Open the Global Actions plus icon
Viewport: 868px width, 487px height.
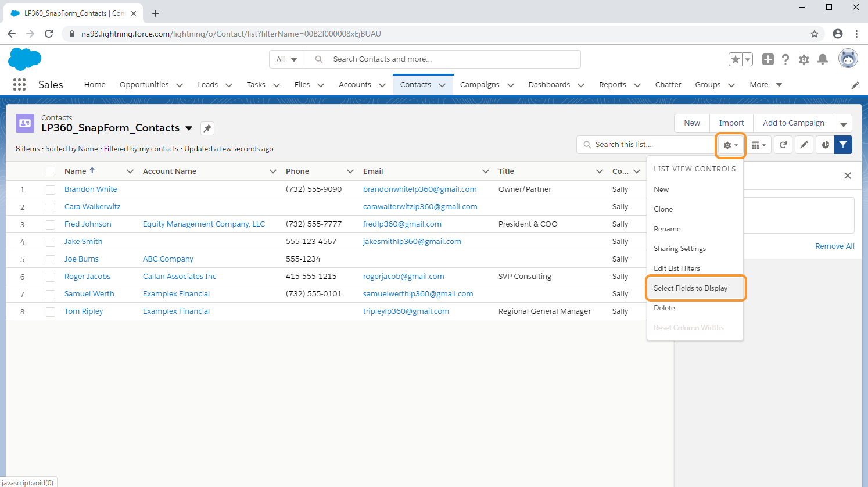pyautogui.click(x=768, y=59)
